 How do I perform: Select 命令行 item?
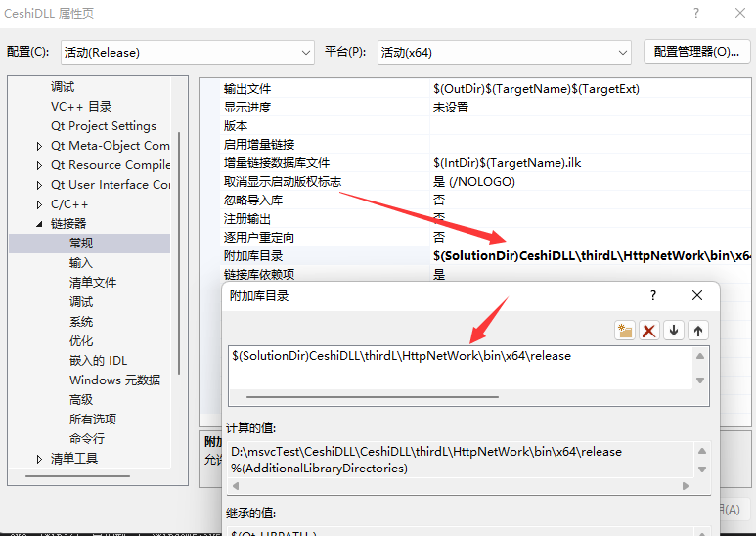coord(87,438)
